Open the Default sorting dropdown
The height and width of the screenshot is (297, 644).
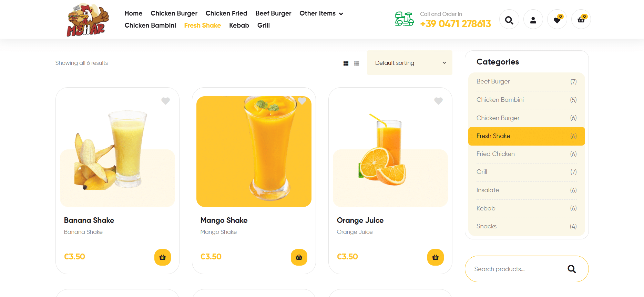coord(410,63)
